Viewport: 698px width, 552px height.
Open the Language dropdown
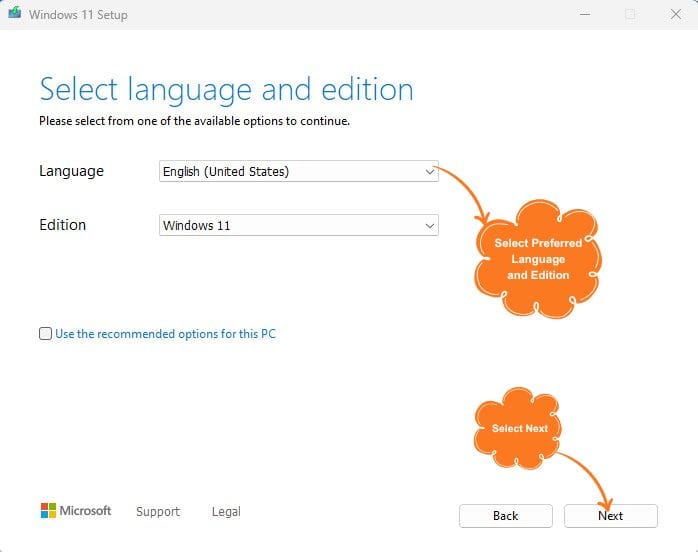[299, 171]
